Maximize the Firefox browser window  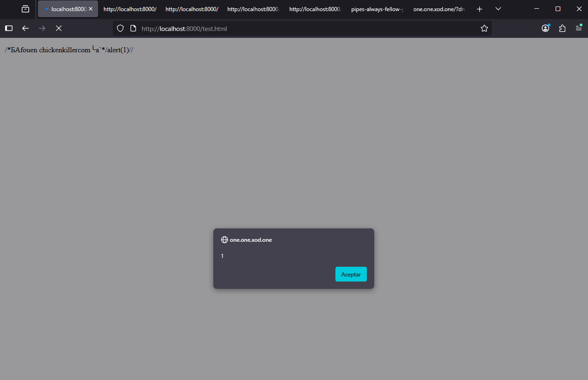558,9
